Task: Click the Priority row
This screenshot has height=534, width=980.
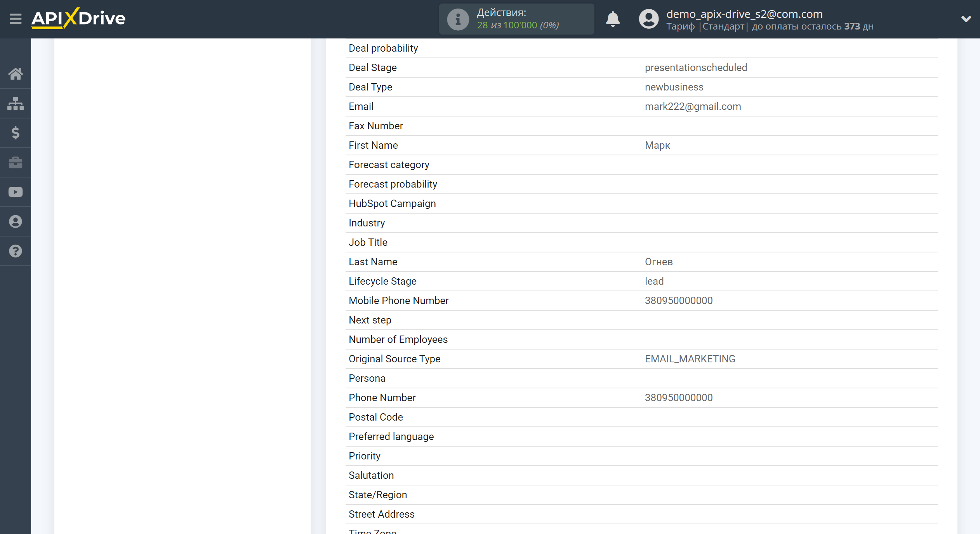Action: tap(641, 456)
